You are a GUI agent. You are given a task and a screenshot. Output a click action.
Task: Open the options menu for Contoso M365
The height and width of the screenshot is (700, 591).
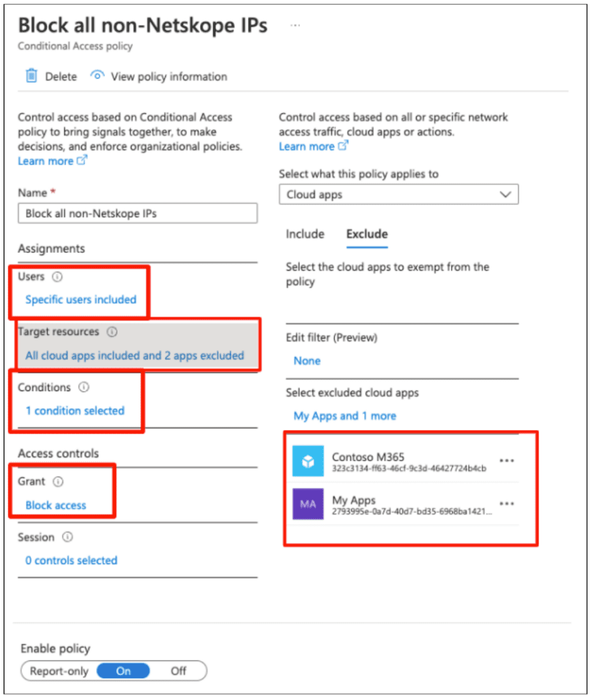click(x=507, y=461)
